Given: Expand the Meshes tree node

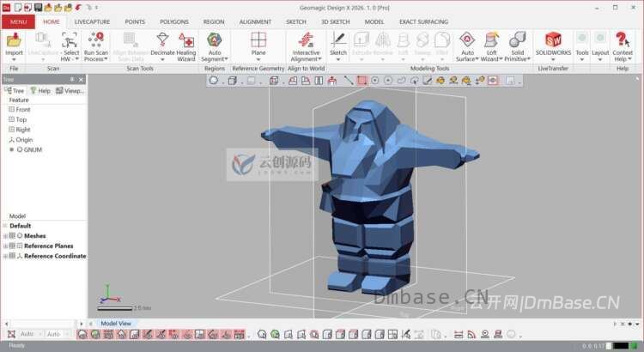Looking at the screenshot, I should (x=5, y=236).
